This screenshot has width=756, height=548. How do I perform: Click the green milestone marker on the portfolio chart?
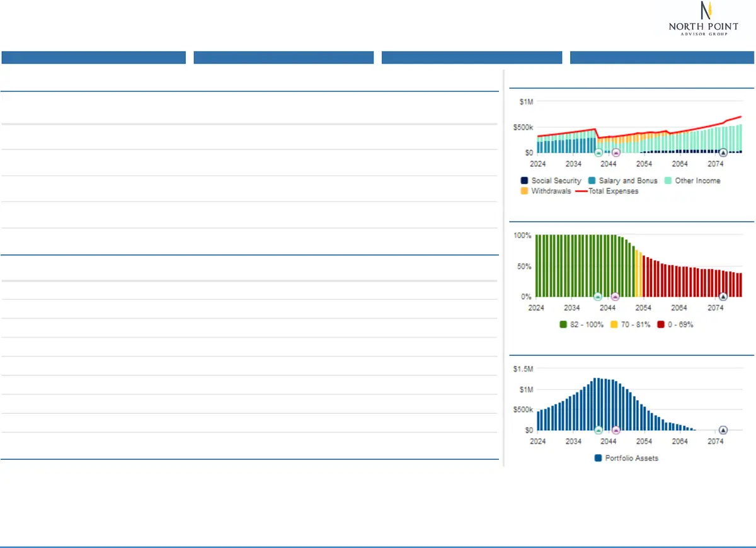(x=598, y=431)
